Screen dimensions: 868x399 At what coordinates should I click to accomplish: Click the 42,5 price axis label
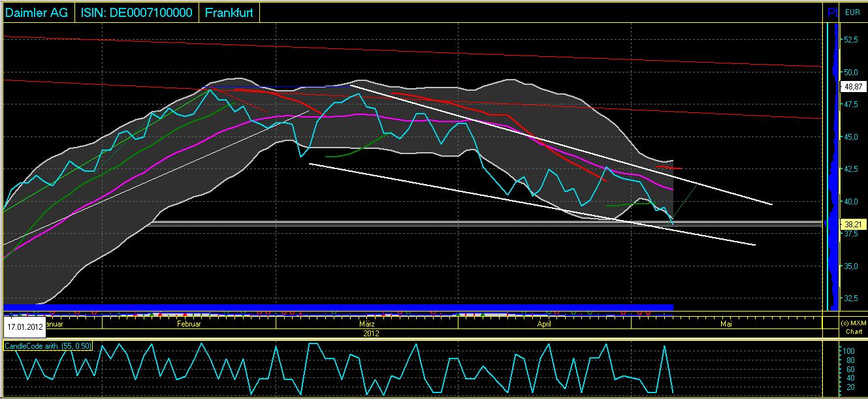point(851,169)
